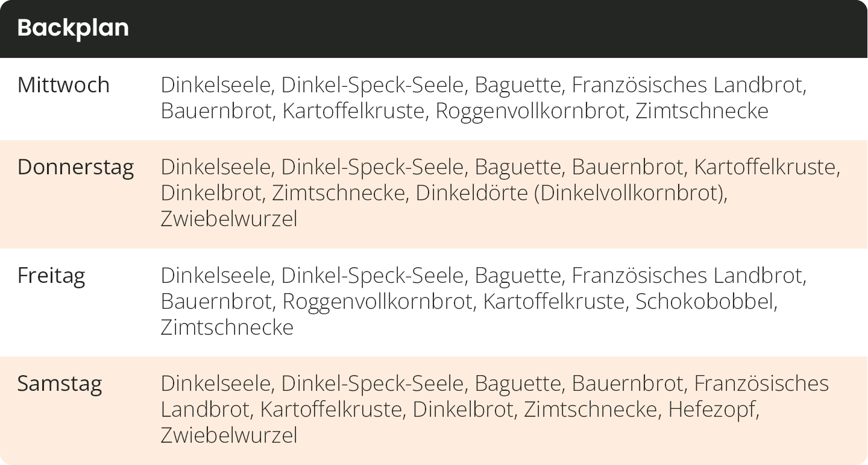Click Schokobobbel in the Freitag row
This screenshot has width=868, height=465.
coord(705,301)
